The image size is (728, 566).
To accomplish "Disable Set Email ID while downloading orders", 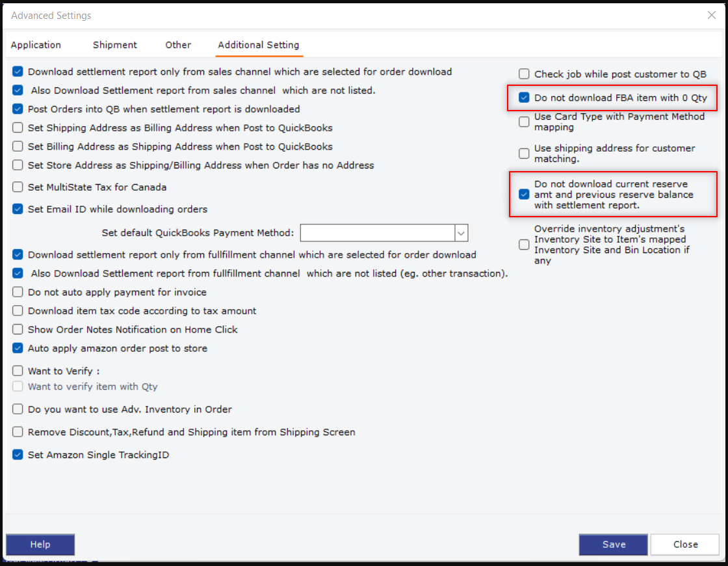I will point(18,209).
